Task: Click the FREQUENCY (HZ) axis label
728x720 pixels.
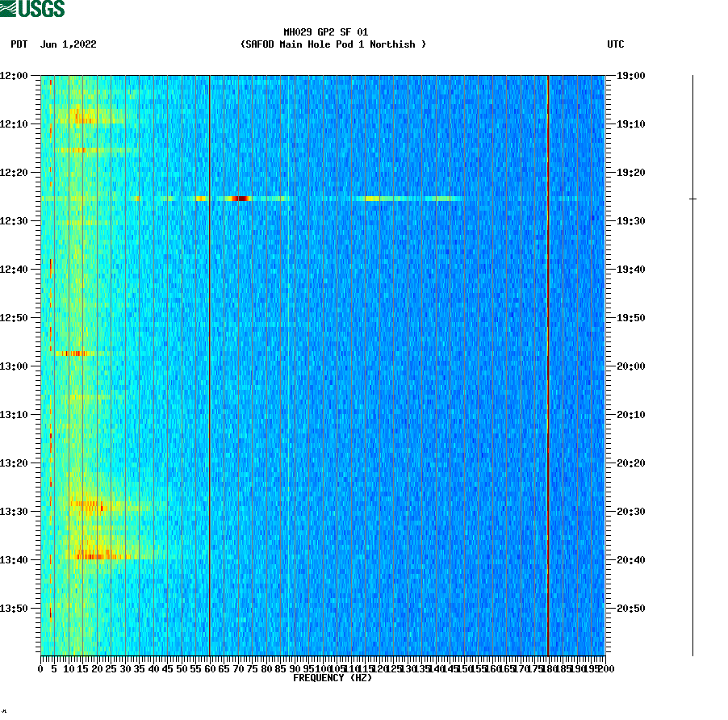Action: point(332,679)
